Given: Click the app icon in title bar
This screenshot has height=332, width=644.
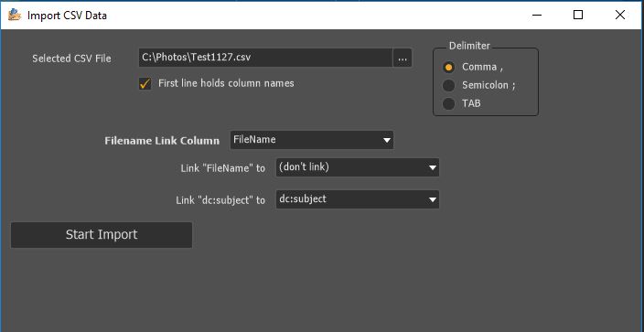Looking at the screenshot, I should pos(15,16).
